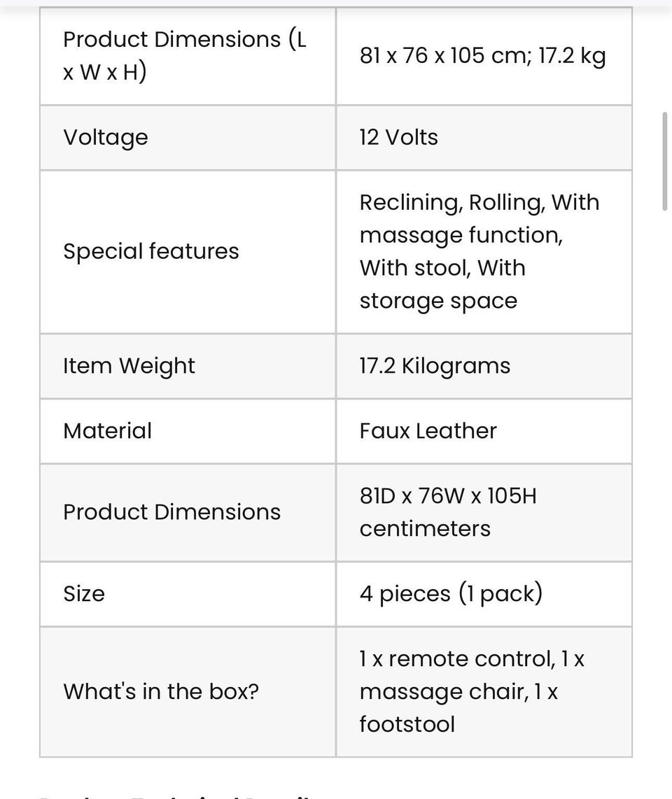Tap the 'What's in the box?' label

161,691
